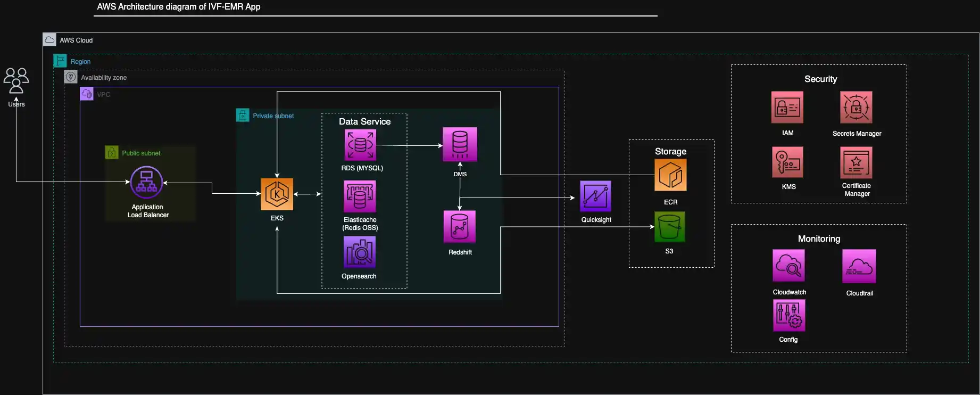This screenshot has width=980, height=395.
Task: Select the Quicksight icon
Action: coord(595,196)
